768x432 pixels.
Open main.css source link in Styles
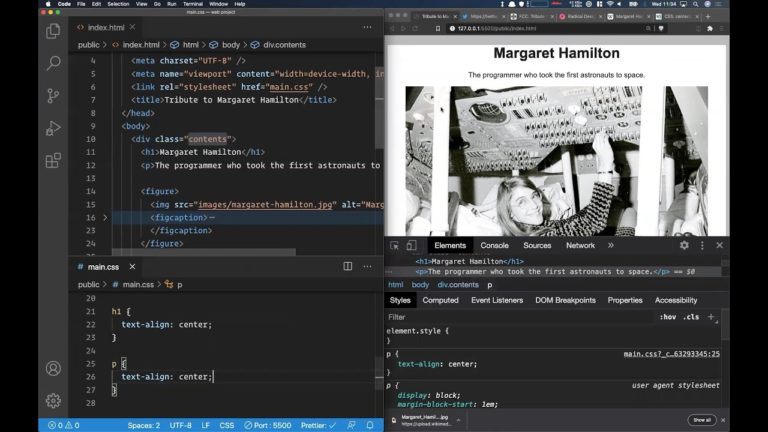672,354
